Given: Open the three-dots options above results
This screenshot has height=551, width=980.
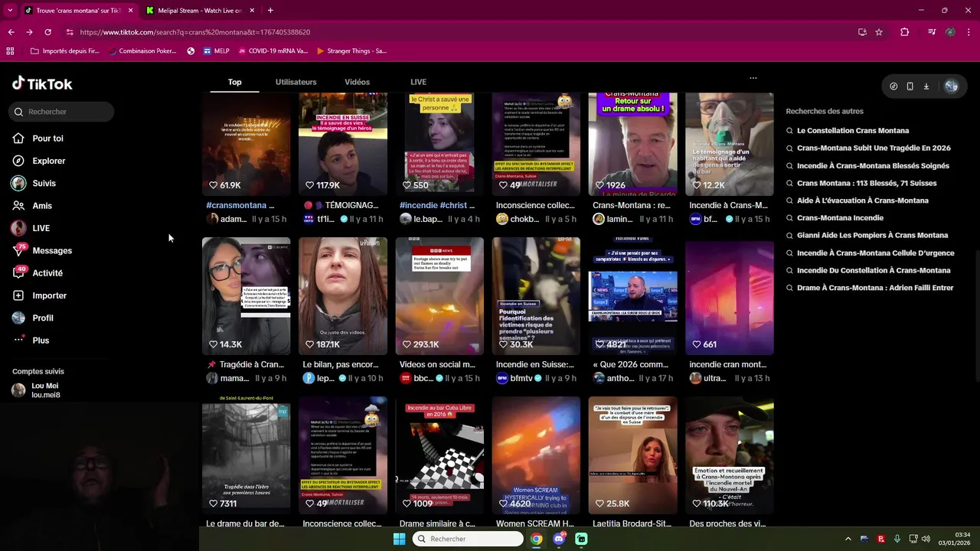Looking at the screenshot, I should coord(753,78).
